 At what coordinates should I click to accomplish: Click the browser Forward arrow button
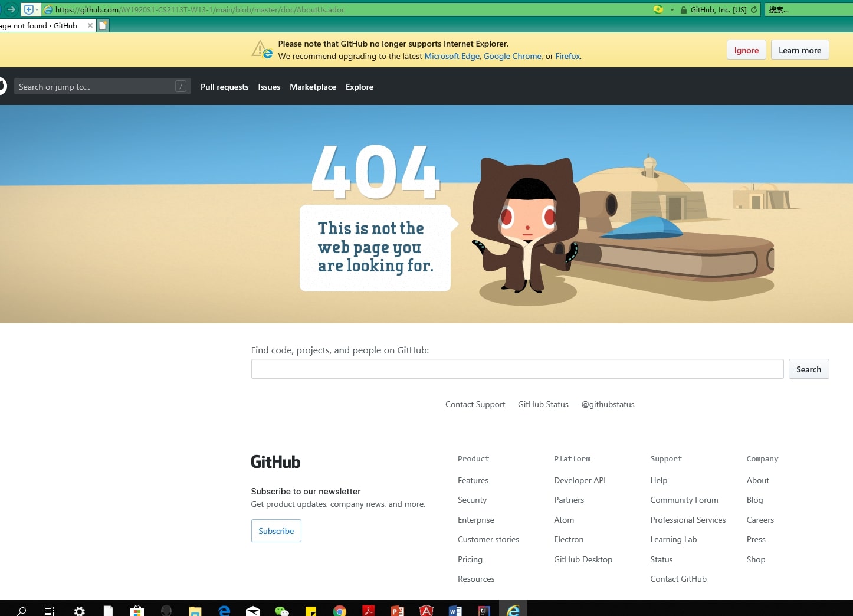(11, 9)
